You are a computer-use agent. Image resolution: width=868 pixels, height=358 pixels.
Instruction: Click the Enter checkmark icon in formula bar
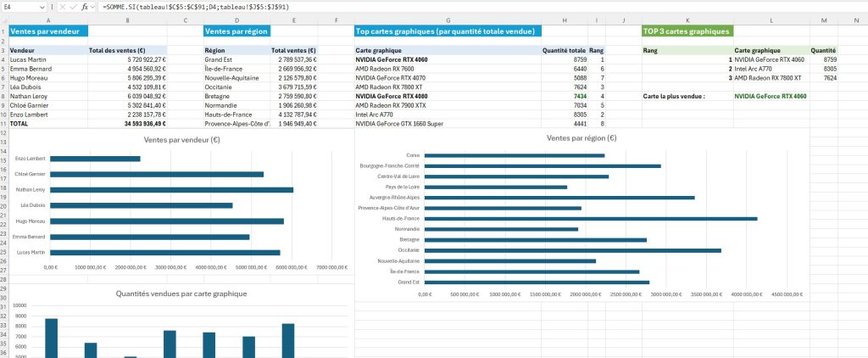(x=74, y=7)
